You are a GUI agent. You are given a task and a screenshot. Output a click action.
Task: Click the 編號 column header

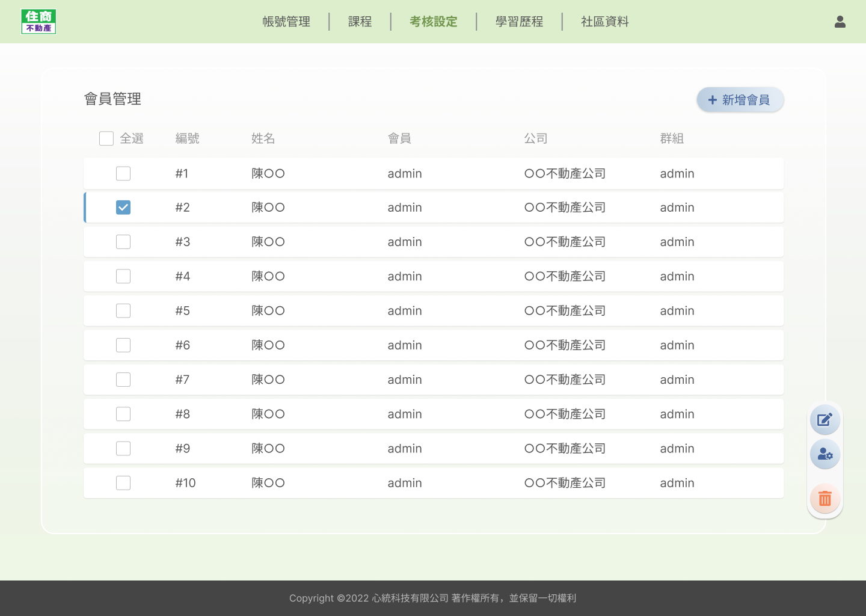[x=187, y=138]
